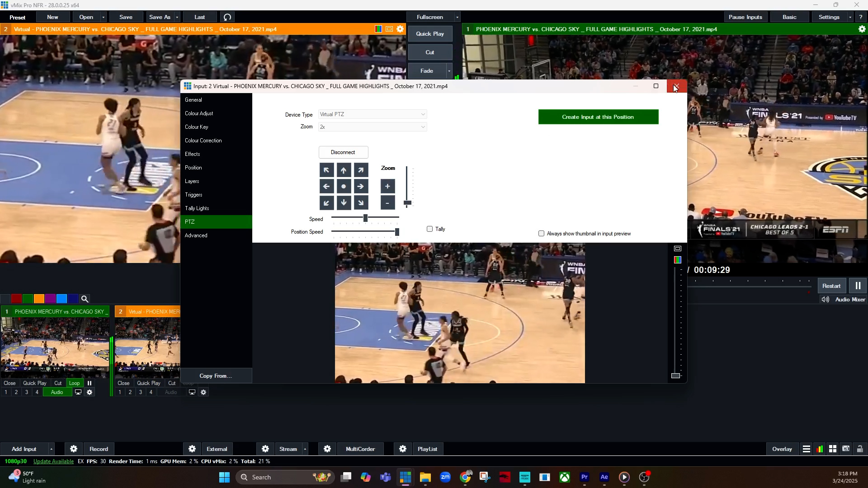This screenshot has height=488, width=868.
Task: Click the PTZ center home dot button
Action: (344, 186)
